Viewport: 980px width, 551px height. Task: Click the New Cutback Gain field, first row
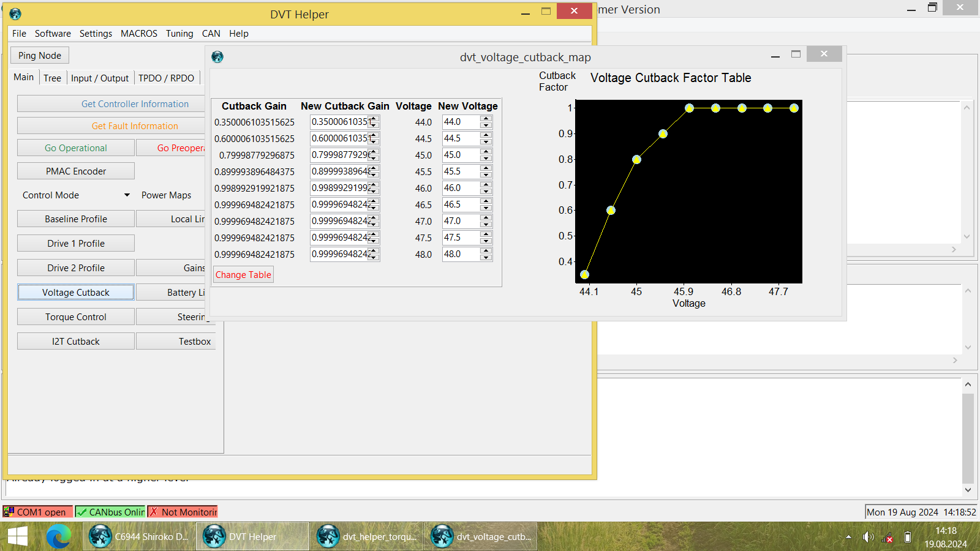pos(339,122)
